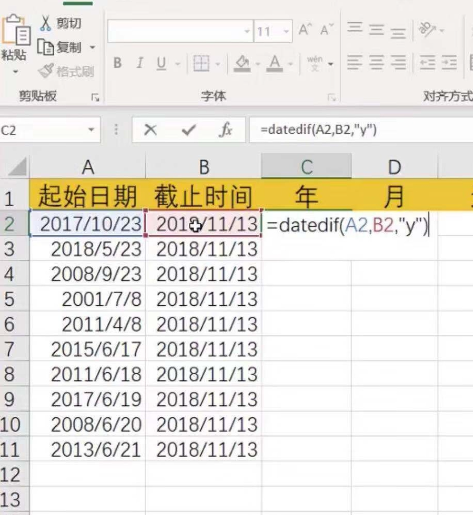Select Center align icon

click(377, 62)
